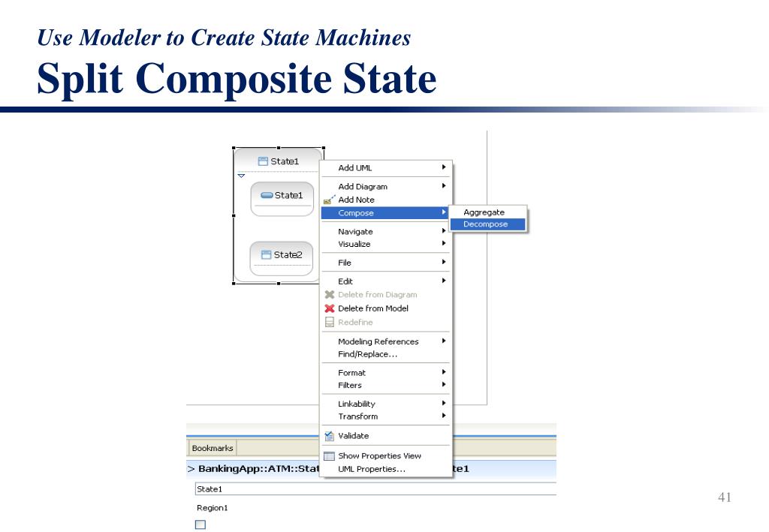Screen dimensions: 769x532
Task: Expand the Modeling References submenu arrow
Action: point(443,341)
